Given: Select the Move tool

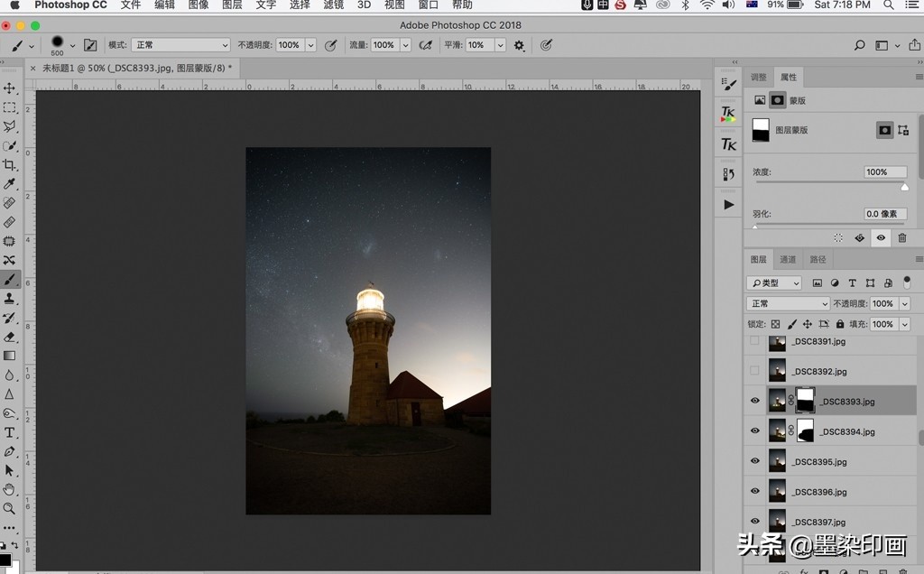Looking at the screenshot, I should (10, 88).
